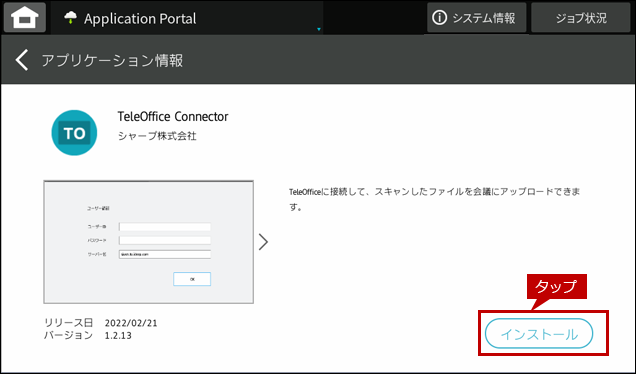Tap the インストール button
This screenshot has height=374, width=636.
pos(539,333)
